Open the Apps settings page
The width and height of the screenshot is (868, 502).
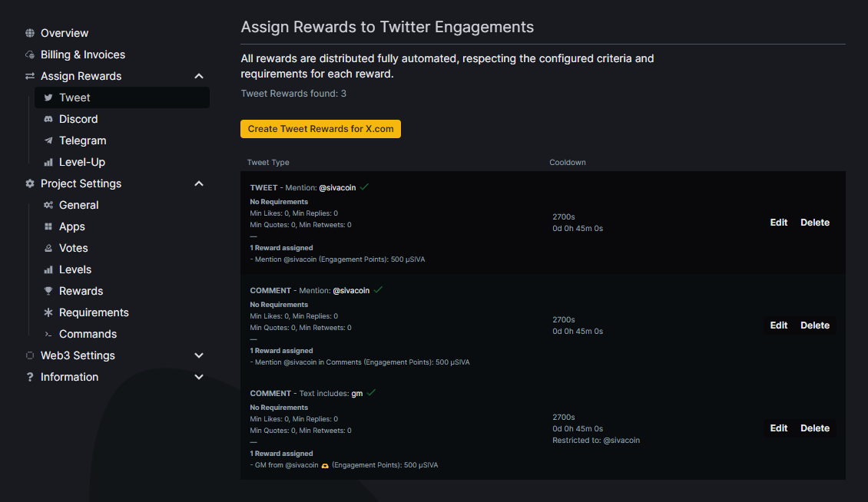pyautogui.click(x=72, y=226)
